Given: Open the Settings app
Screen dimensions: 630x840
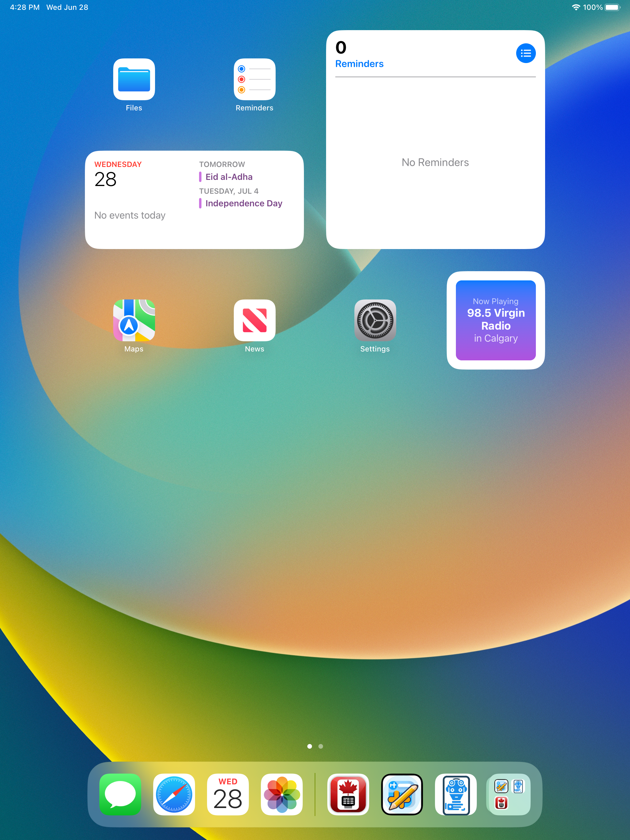Looking at the screenshot, I should 375,320.
